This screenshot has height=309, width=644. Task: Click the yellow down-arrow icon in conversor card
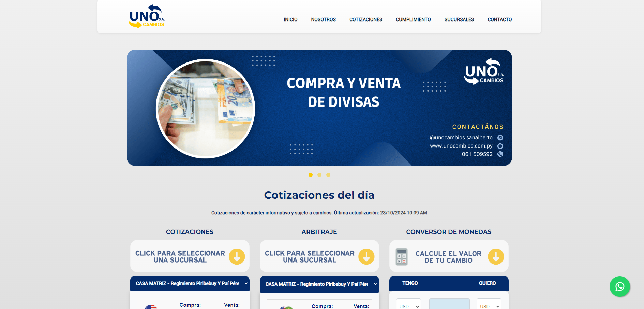click(496, 257)
